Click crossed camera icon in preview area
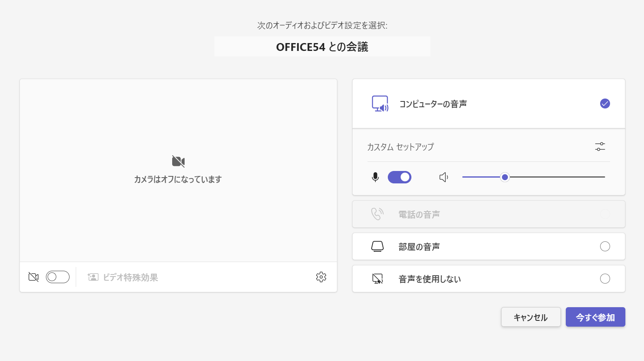This screenshot has height=361, width=644. [178, 161]
